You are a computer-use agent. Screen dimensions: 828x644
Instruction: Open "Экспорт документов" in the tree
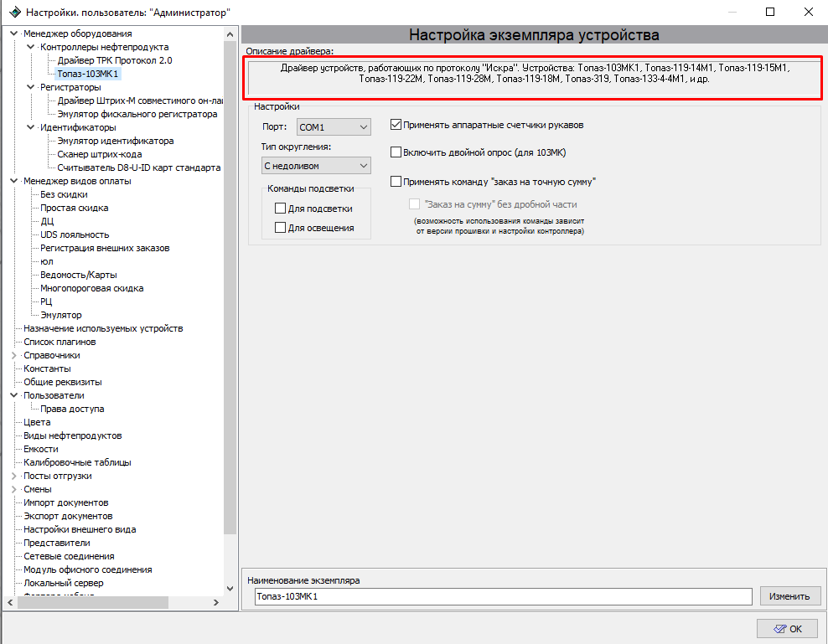coord(68,516)
